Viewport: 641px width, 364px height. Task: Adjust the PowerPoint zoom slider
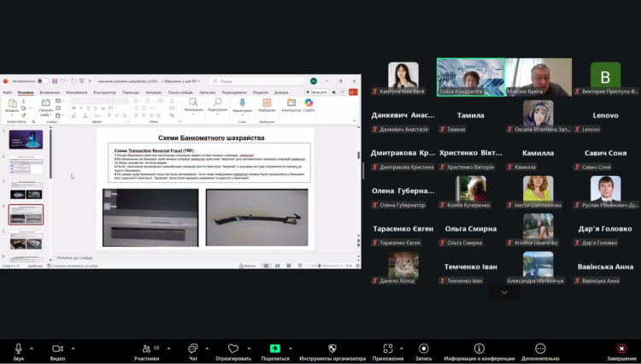[x=322, y=266]
